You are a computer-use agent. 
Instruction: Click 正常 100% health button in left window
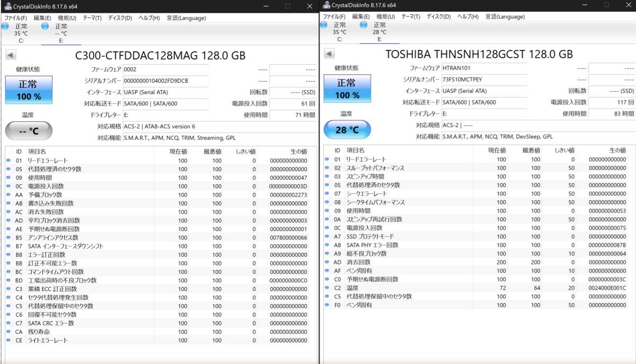[29, 90]
